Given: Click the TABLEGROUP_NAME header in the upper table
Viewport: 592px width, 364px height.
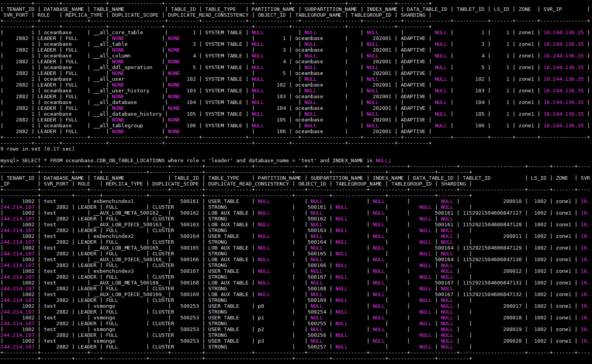Looking at the screenshot, I should pos(319,15).
